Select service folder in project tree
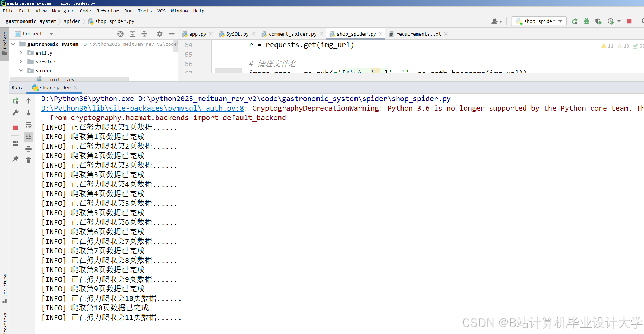The width and height of the screenshot is (644, 334). [45, 62]
